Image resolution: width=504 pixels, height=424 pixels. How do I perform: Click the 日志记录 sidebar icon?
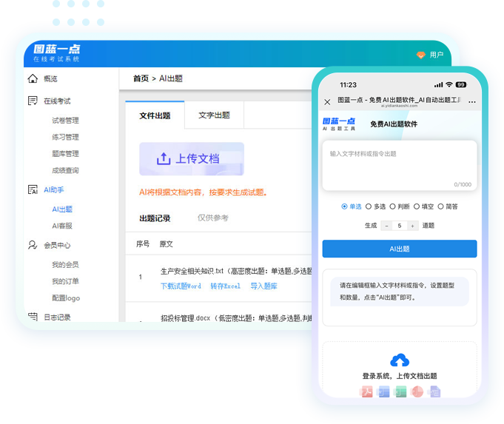[33, 317]
